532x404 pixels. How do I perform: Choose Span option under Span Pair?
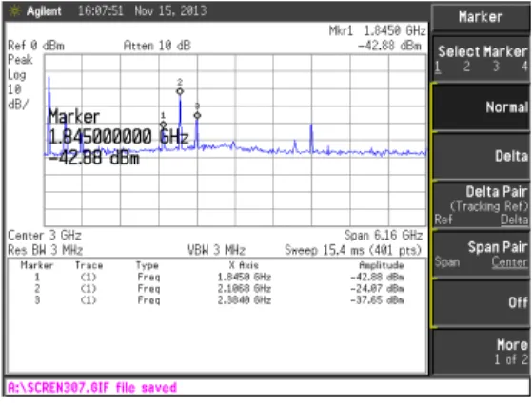click(x=447, y=262)
